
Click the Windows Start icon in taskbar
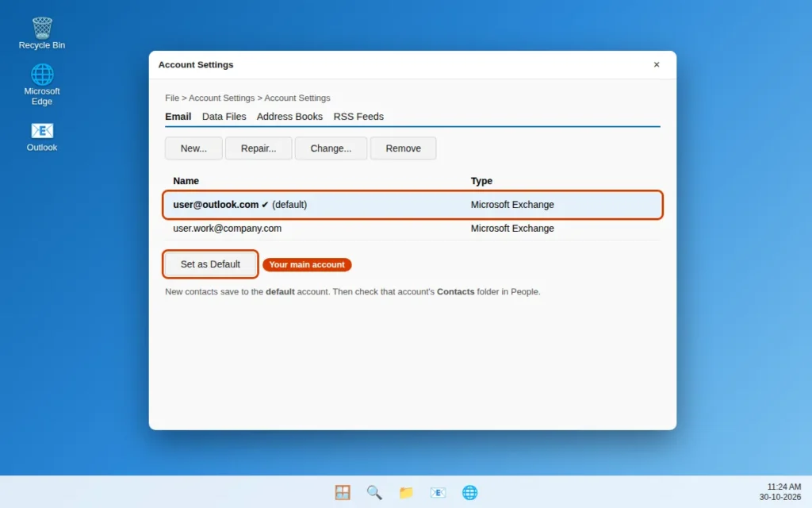343,492
